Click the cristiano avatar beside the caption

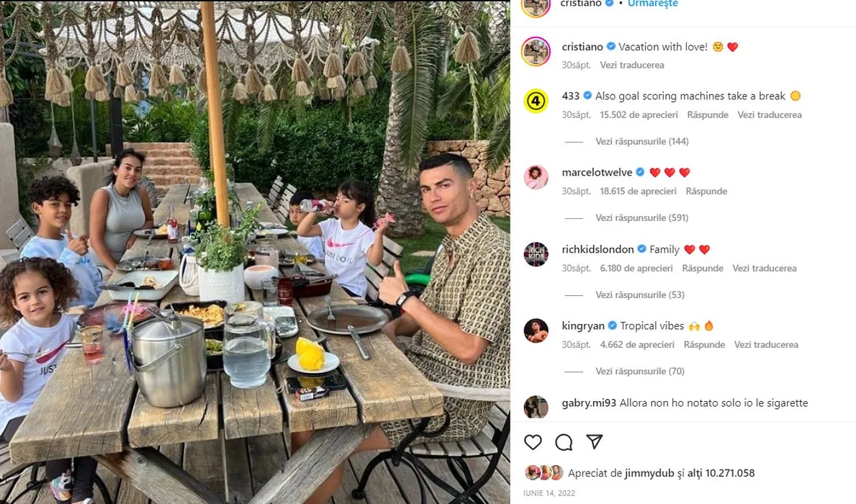pyautogui.click(x=536, y=51)
